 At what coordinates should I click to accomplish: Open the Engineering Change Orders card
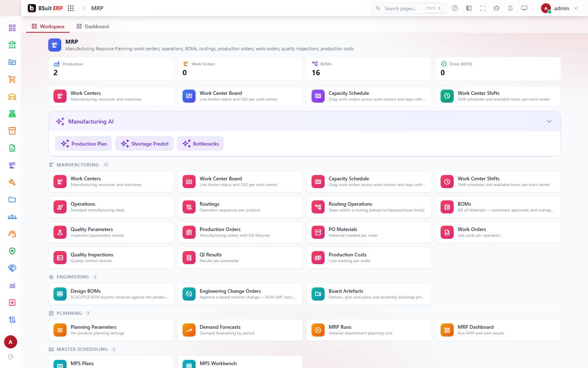click(x=240, y=294)
